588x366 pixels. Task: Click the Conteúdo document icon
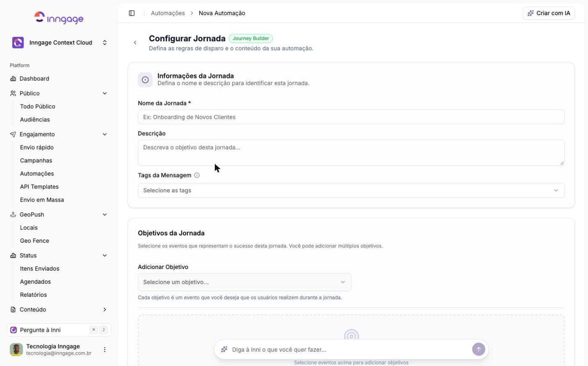pos(13,309)
